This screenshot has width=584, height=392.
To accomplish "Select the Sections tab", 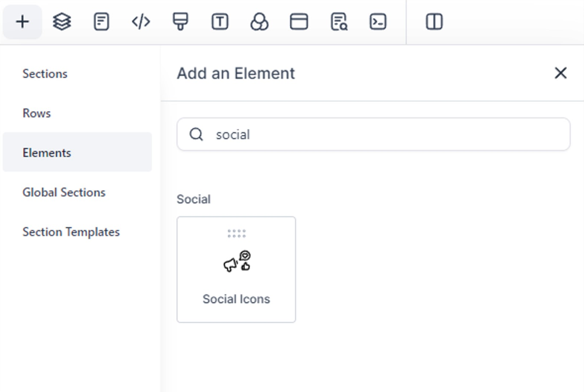I will coord(45,73).
